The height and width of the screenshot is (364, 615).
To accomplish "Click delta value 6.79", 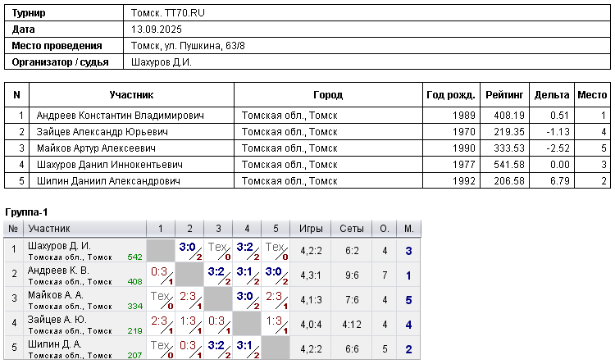I will [559, 181].
